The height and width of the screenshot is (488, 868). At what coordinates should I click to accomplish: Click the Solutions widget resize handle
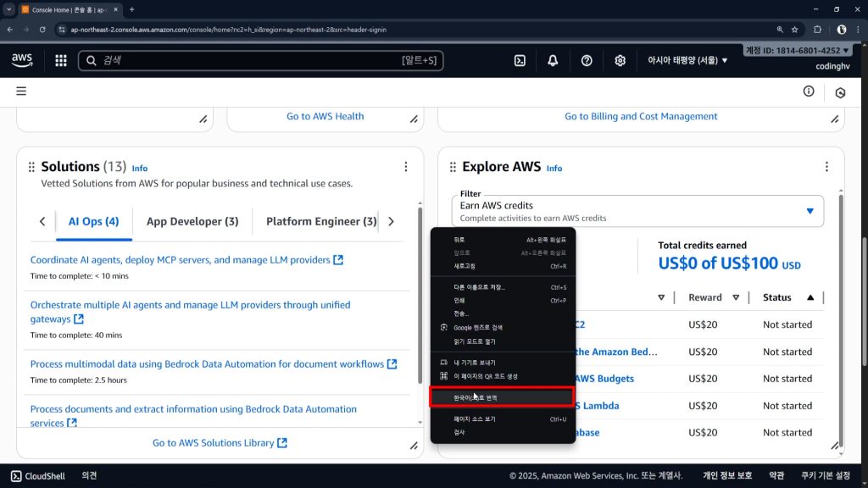414,446
